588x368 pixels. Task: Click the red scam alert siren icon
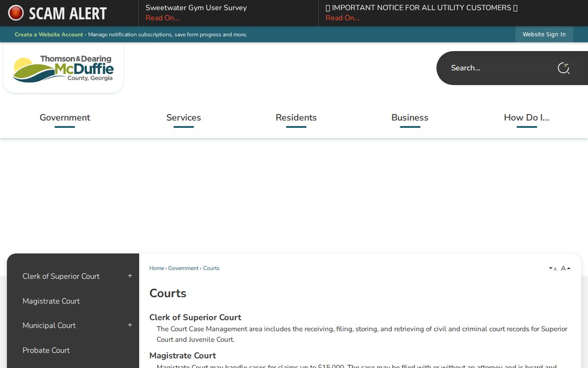[16, 13]
